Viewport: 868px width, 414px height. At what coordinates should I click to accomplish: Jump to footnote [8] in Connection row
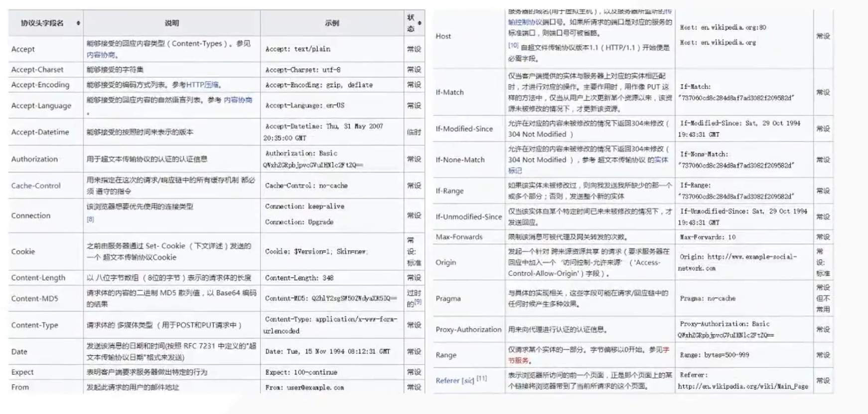[90, 219]
